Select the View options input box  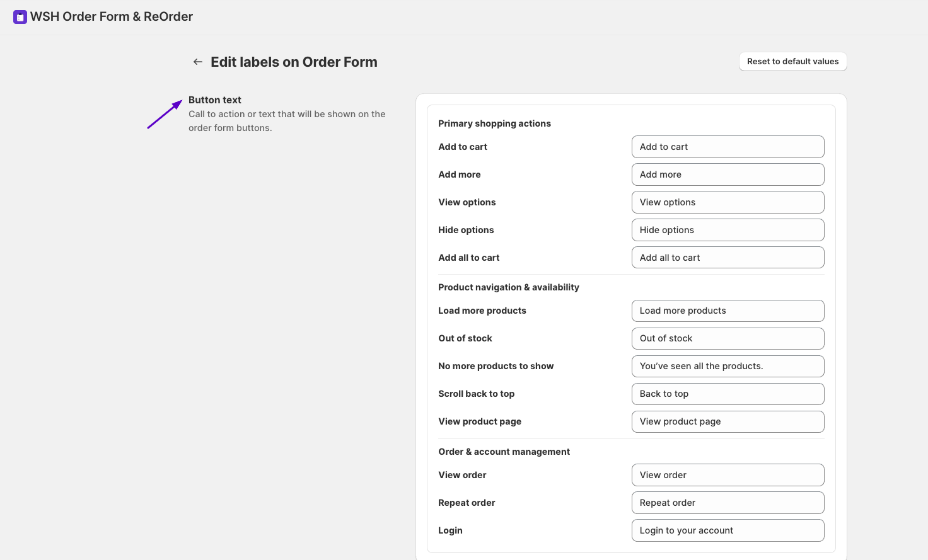click(728, 202)
